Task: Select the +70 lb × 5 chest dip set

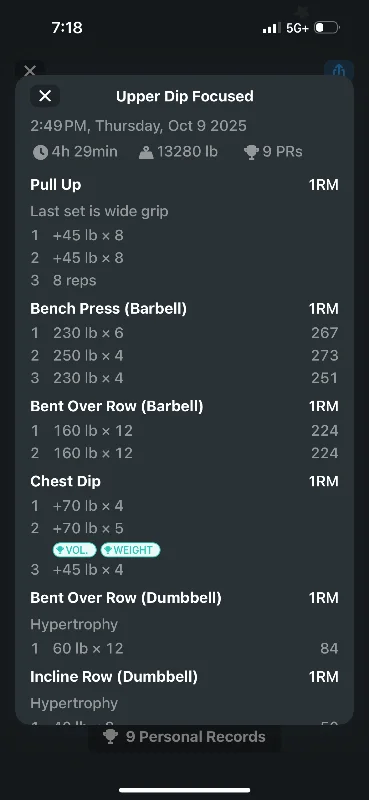Action: [x=184, y=528]
